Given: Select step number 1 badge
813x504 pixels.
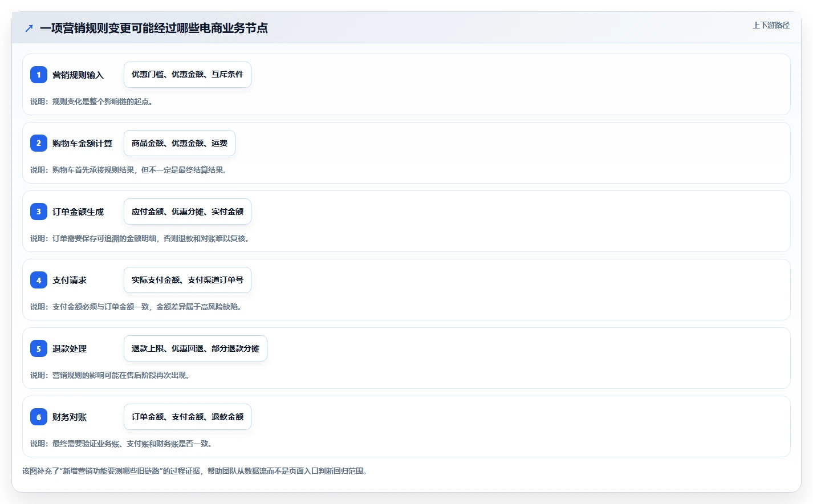Looking at the screenshot, I should tap(39, 75).
